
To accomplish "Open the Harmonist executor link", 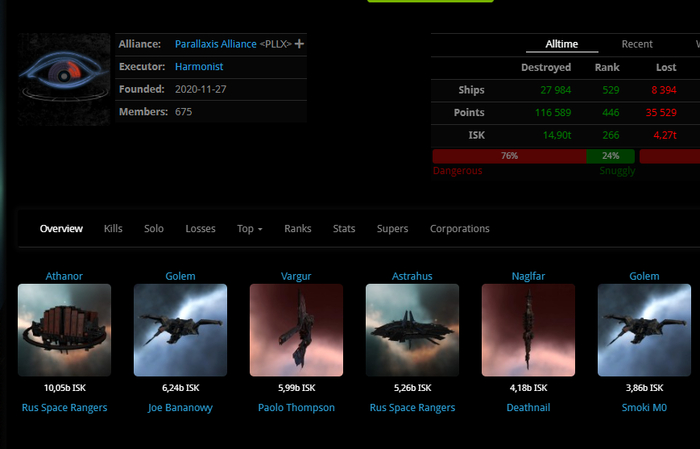I will [x=199, y=66].
